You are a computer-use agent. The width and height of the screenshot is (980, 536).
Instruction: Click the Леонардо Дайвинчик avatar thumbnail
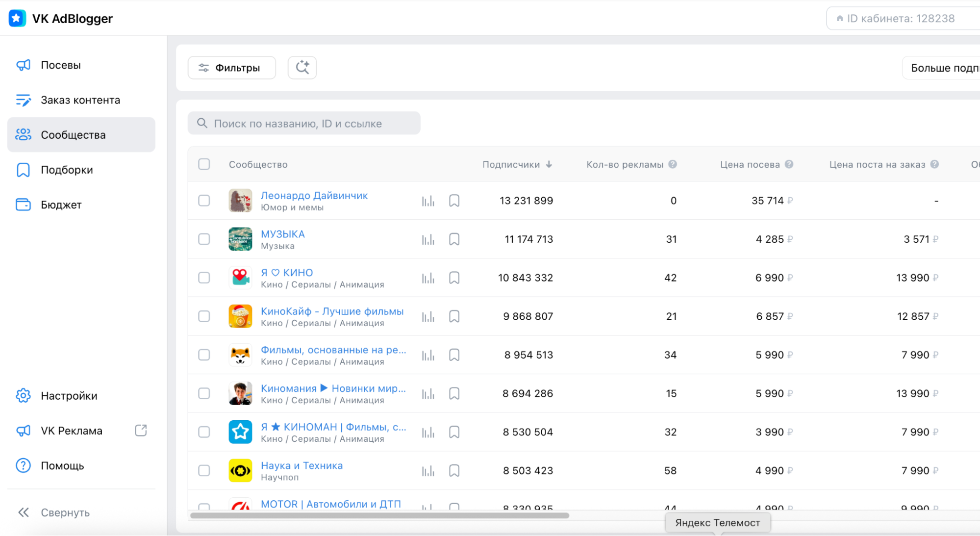point(240,201)
